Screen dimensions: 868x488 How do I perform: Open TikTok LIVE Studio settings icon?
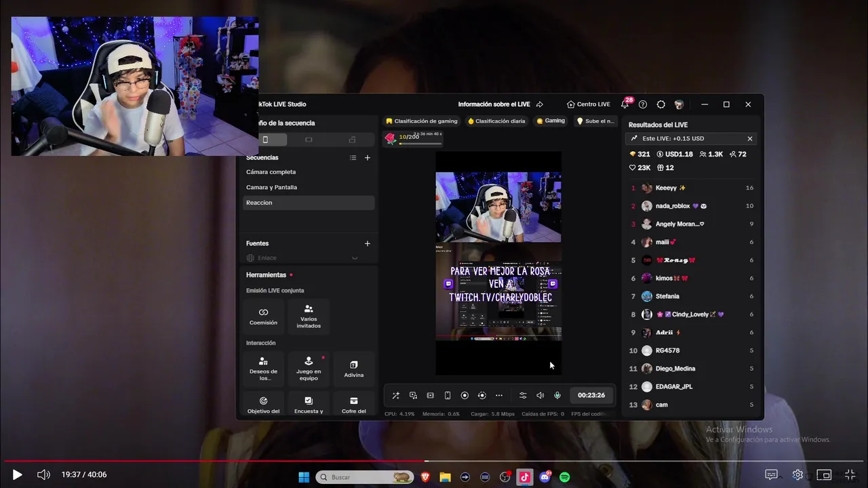point(661,104)
